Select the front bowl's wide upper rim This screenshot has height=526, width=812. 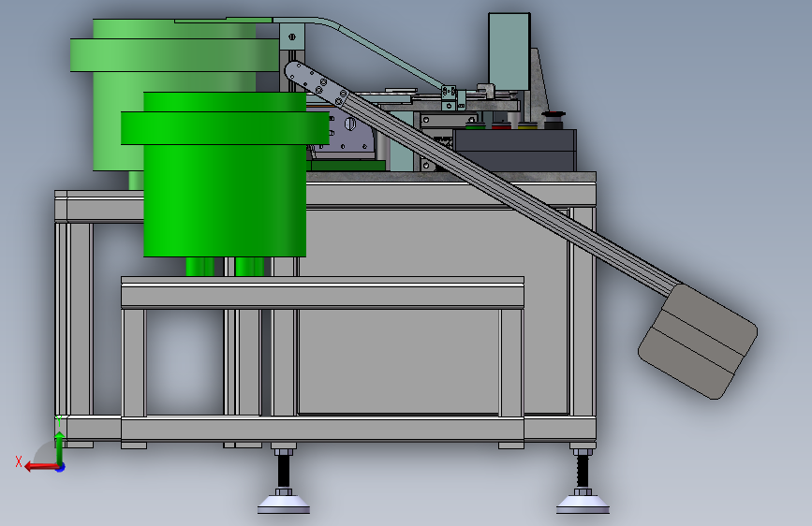(x=225, y=128)
